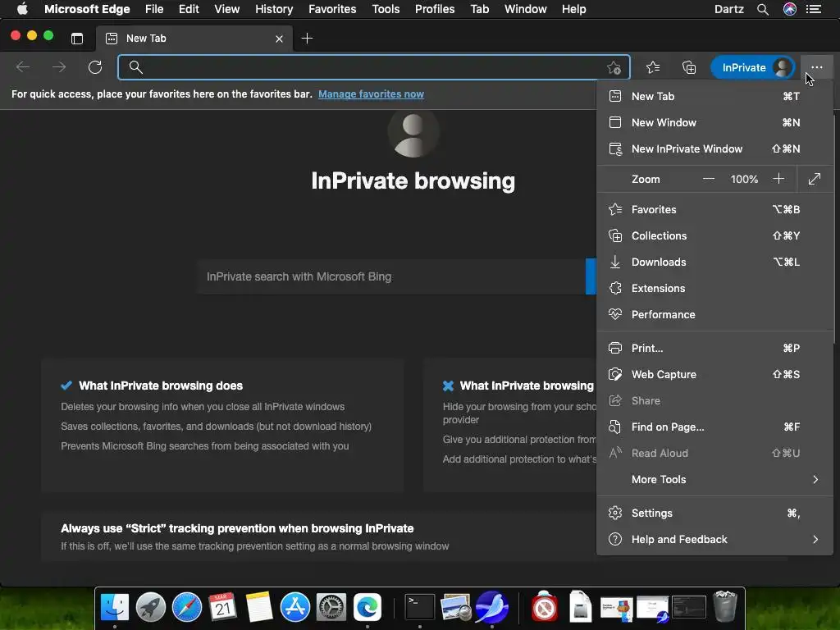Click the Favorites star toolbar icon
The width and height of the screenshot is (840, 630).
point(652,67)
